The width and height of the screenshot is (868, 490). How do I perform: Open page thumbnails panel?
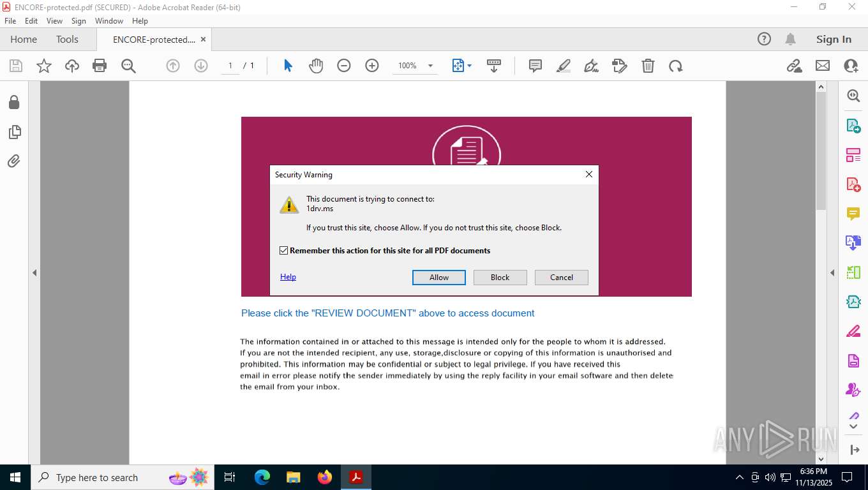coord(14,132)
